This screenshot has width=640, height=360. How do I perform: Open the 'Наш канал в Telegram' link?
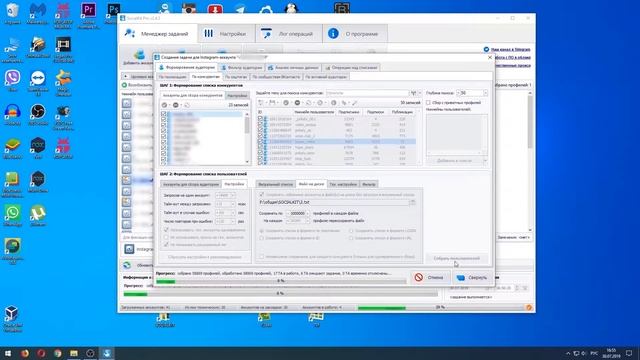[x=510, y=49]
